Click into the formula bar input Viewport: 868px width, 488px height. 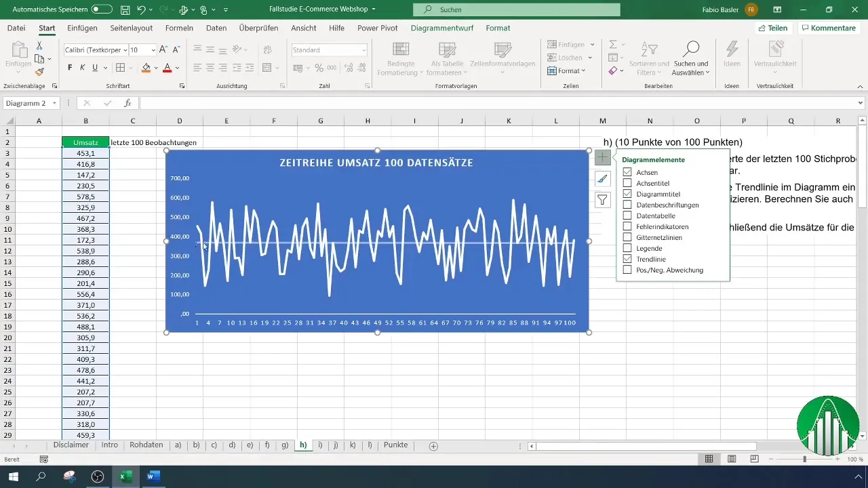click(498, 103)
